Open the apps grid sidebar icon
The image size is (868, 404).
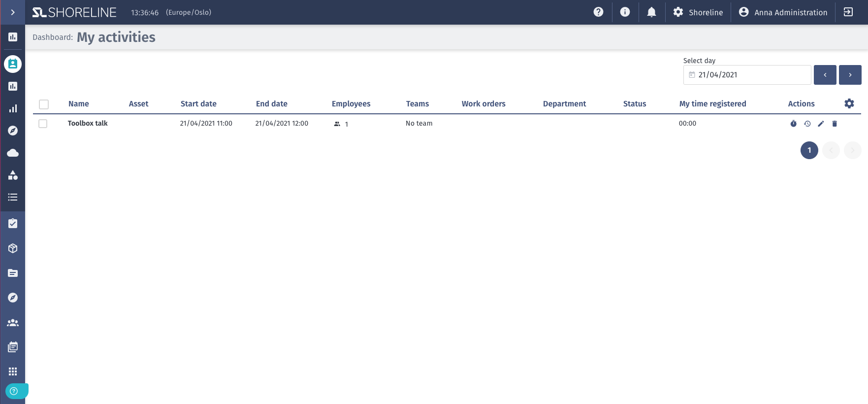(13, 371)
